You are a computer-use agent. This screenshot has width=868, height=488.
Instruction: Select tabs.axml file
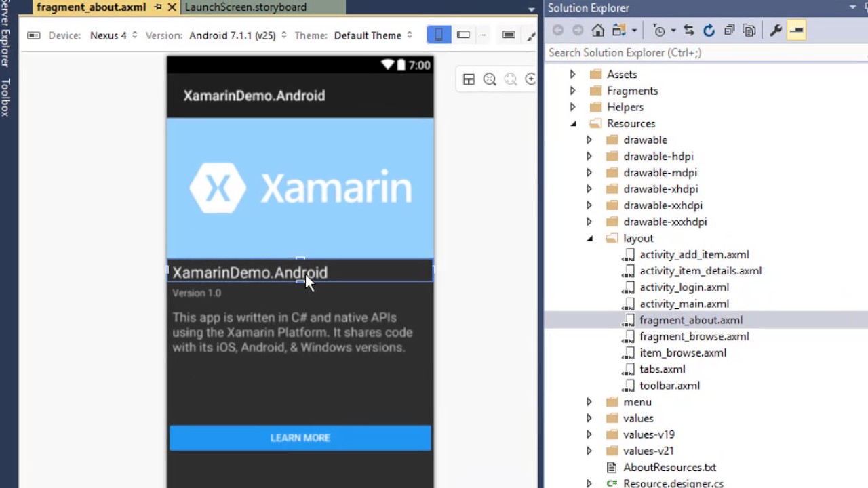(x=663, y=369)
